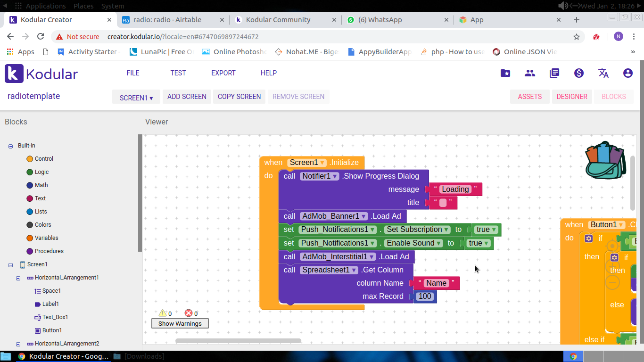Open the documentation library icon
Screen dimensions: 644x362
[554, 73]
